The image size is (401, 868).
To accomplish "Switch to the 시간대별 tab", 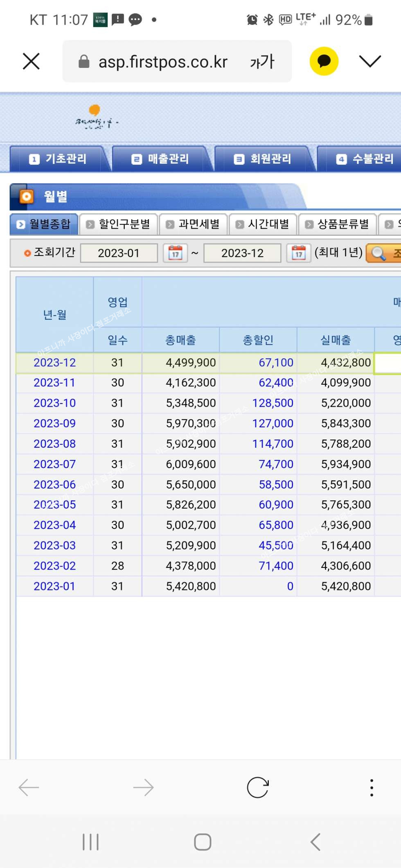I will (263, 224).
